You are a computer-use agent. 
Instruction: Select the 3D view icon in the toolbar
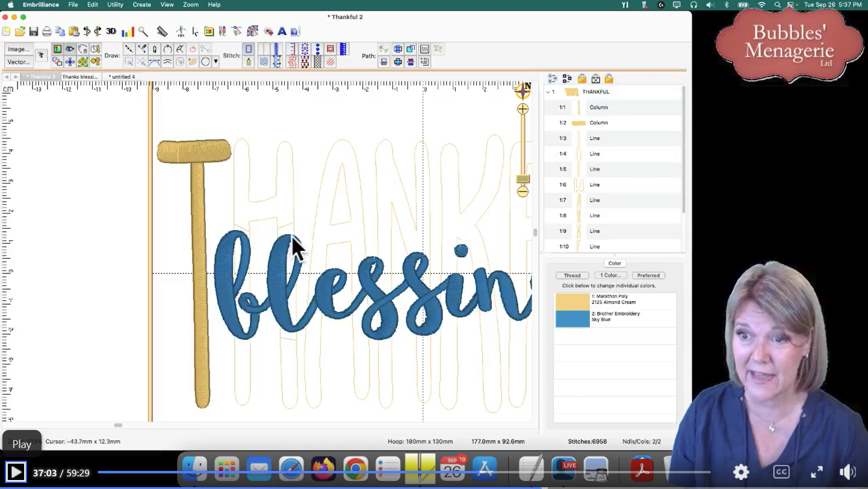click(111, 31)
